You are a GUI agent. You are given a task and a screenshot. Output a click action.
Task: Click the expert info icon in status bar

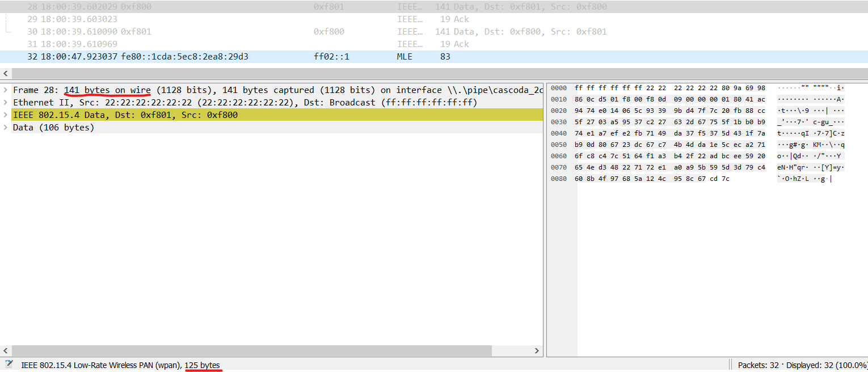point(9,365)
